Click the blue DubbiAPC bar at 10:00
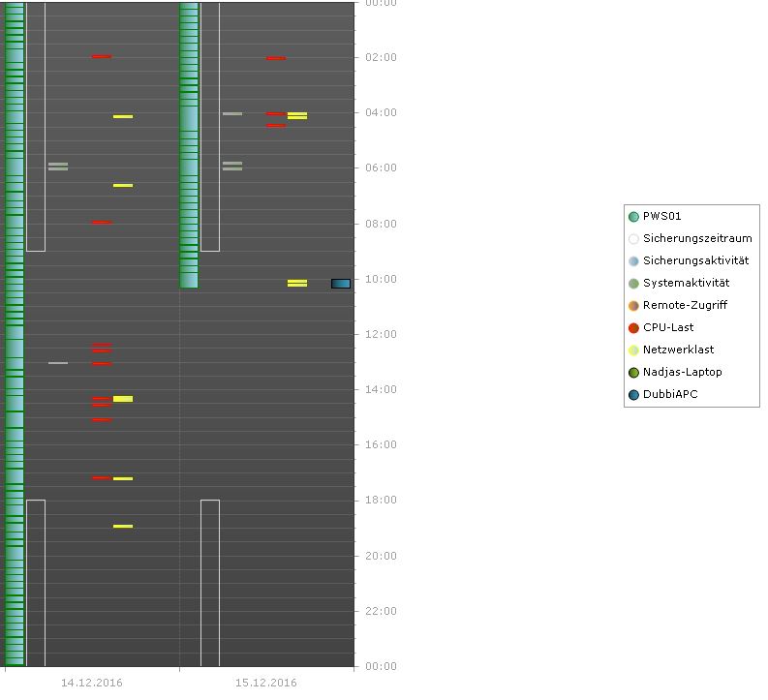The width and height of the screenshot is (768, 700). [341, 284]
